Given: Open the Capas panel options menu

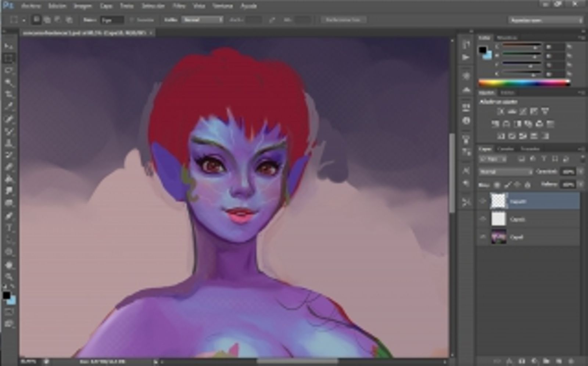Looking at the screenshot, I should [x=582, y=149].
